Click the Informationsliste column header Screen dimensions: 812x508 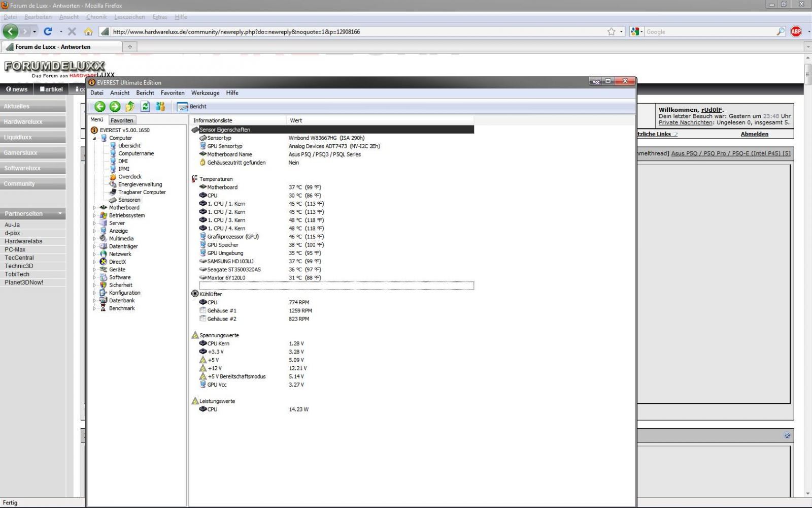click(238, 120)
